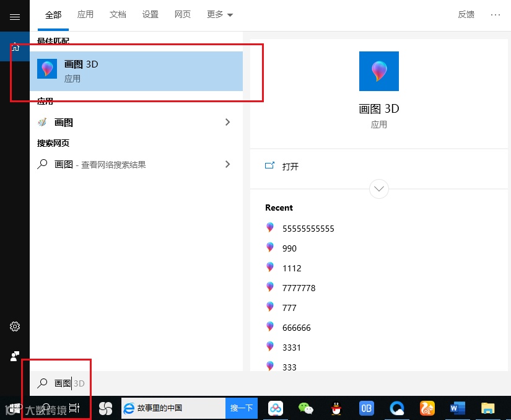Open the hamburger menu in the search panel
Image resolution: width=511 pixels, height=420 pixels.
click(x=15, y=17)
